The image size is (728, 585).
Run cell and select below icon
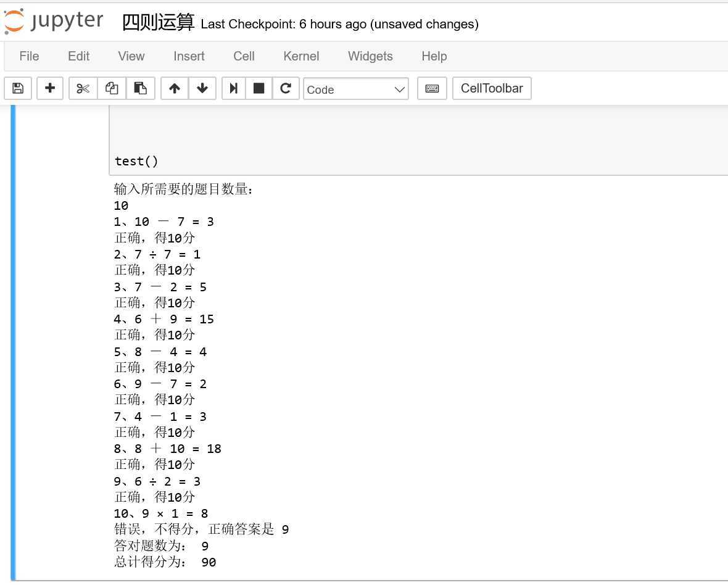tap(234, 88)
